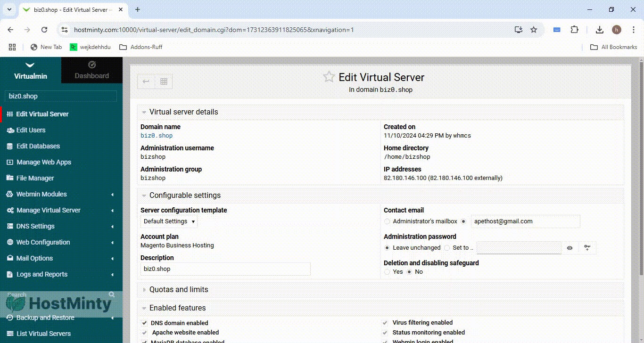644x343 pixels.
Task: Expand the Quotas and limits section
Action: click(179, 289)
